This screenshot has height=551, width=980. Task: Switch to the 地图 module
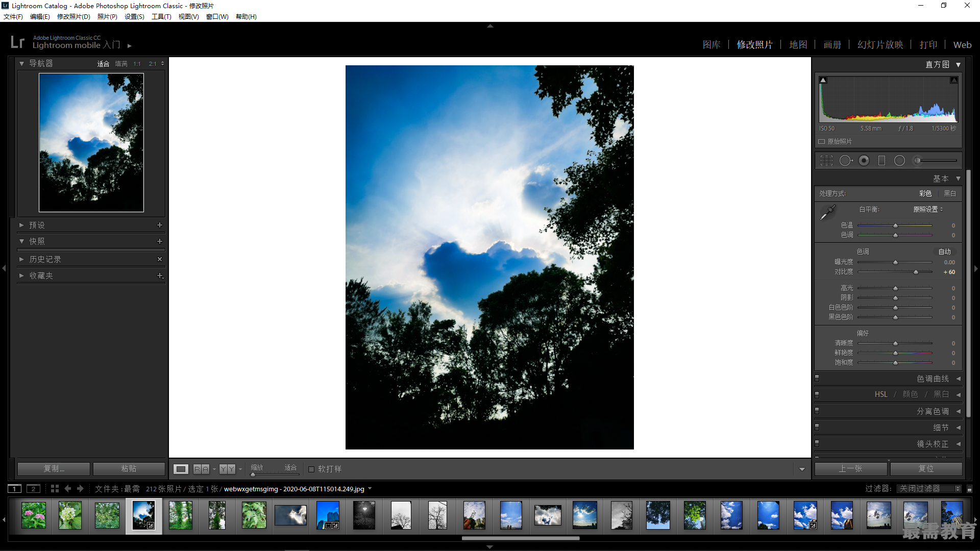(798, 45)
